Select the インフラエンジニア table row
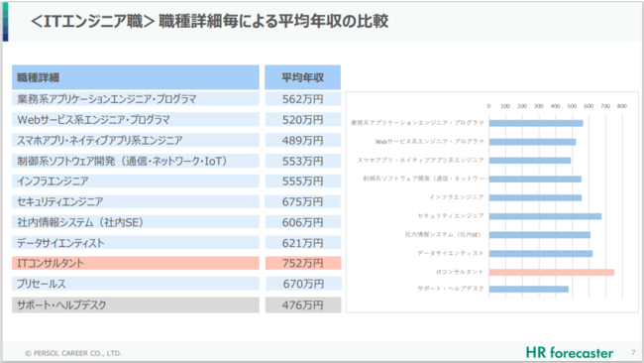Screen dimensions: 644x363 tap(136, 181)
